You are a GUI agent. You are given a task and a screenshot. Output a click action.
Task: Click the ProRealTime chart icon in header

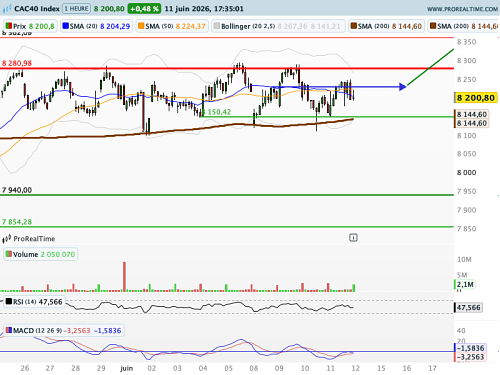pos(7,9)
